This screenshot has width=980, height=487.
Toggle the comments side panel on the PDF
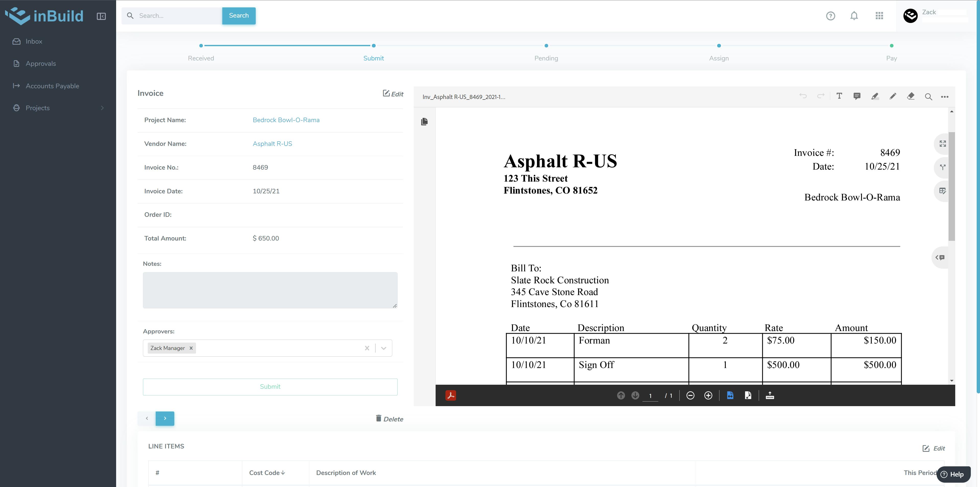940,257
